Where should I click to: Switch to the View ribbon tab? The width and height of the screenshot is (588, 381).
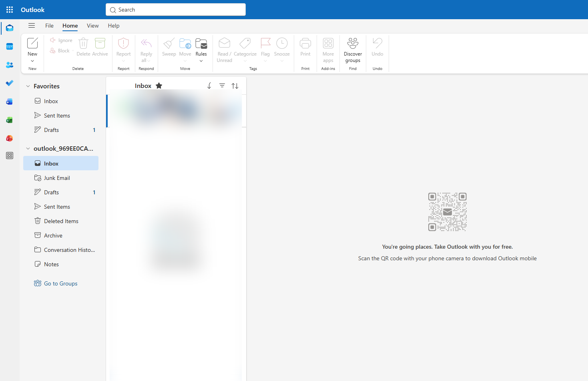coord(92,26)
